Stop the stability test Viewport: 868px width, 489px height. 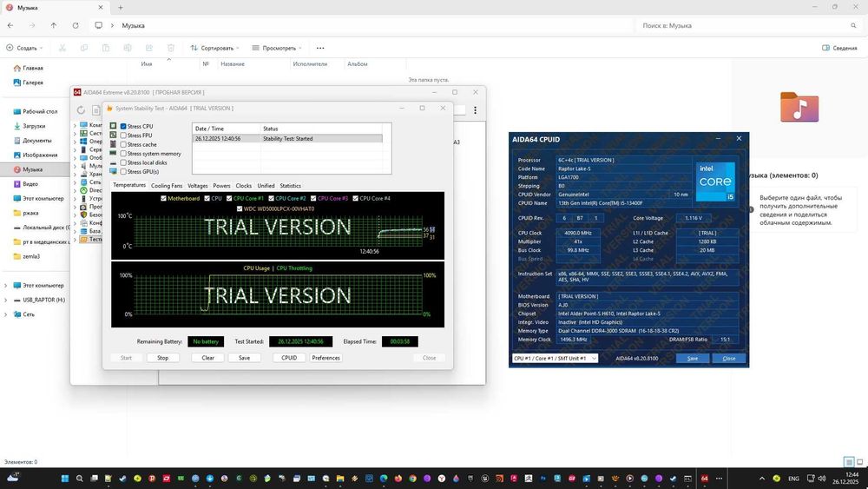[163, 358]
